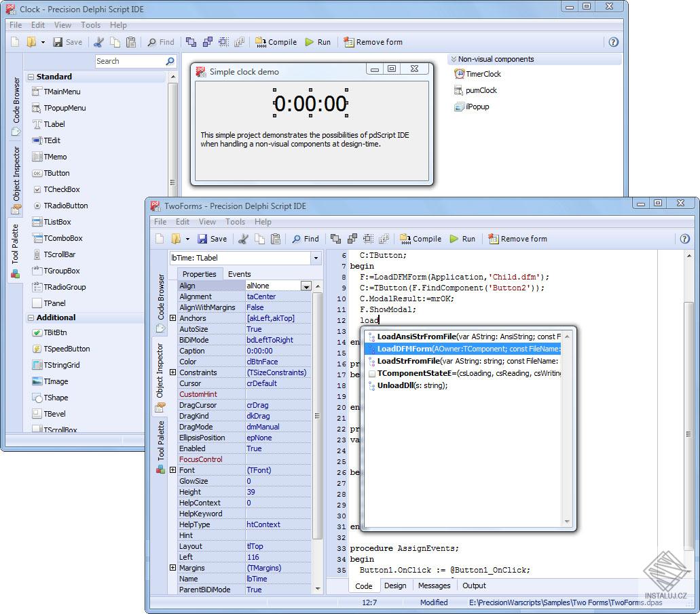
Task: Click the Compile icon on the toolbar
Action: tap(261, 41)
